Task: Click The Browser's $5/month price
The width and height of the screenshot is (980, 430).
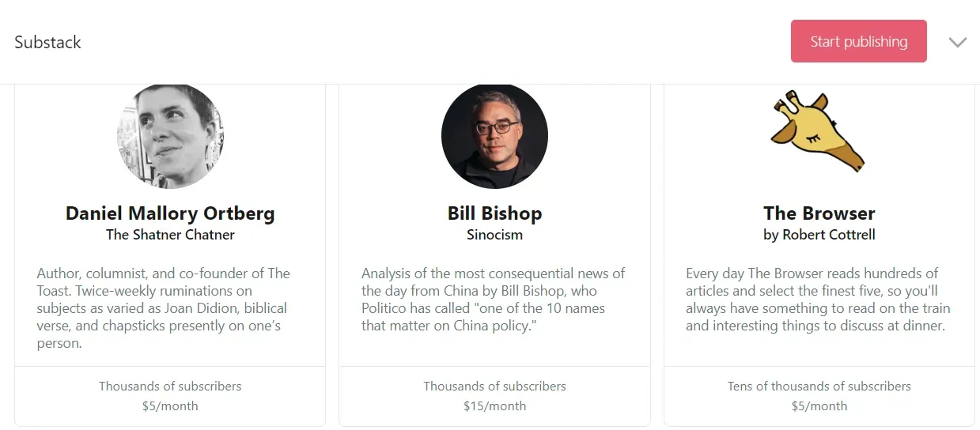Action: click(x=819, y=406)
